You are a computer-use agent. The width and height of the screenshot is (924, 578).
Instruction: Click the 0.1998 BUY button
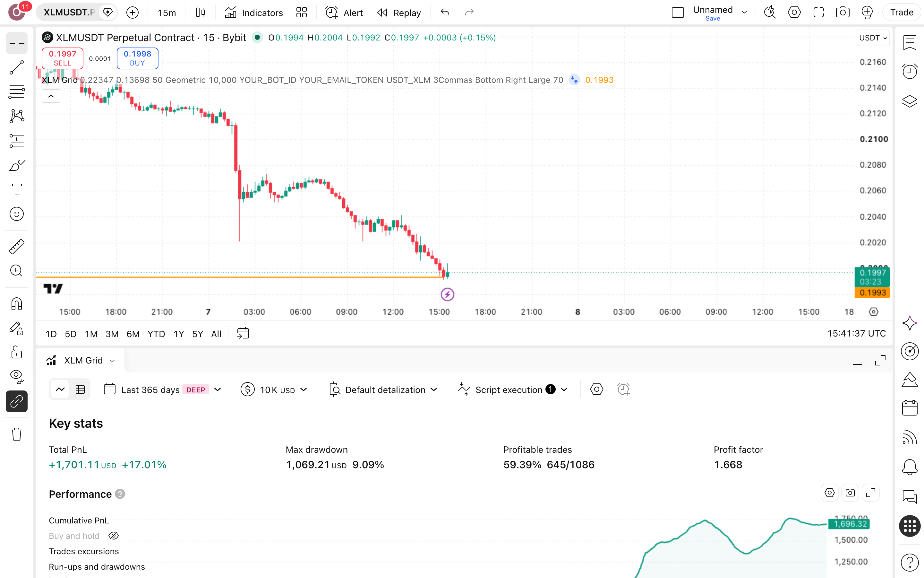pyautogui.click(x=137, y=58)
